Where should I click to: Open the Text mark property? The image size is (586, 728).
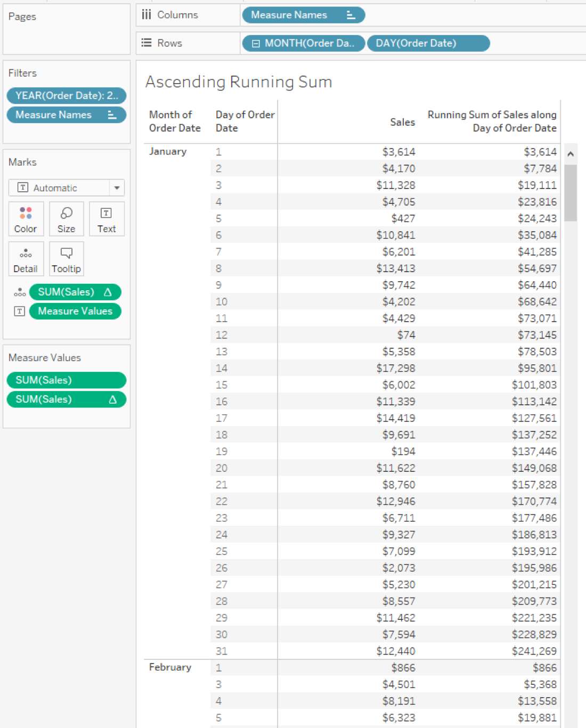[x=107, y=219]
